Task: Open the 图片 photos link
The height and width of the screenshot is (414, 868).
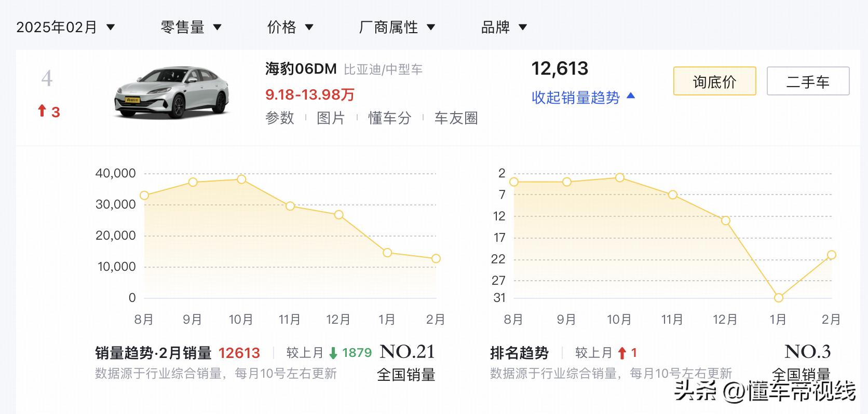Action: pos(331,118)
